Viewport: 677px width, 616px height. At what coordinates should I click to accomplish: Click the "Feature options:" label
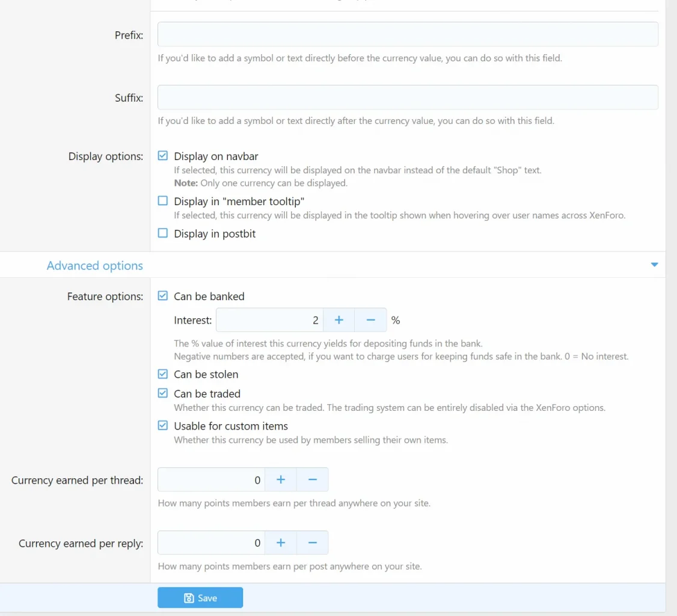[105, 297]
